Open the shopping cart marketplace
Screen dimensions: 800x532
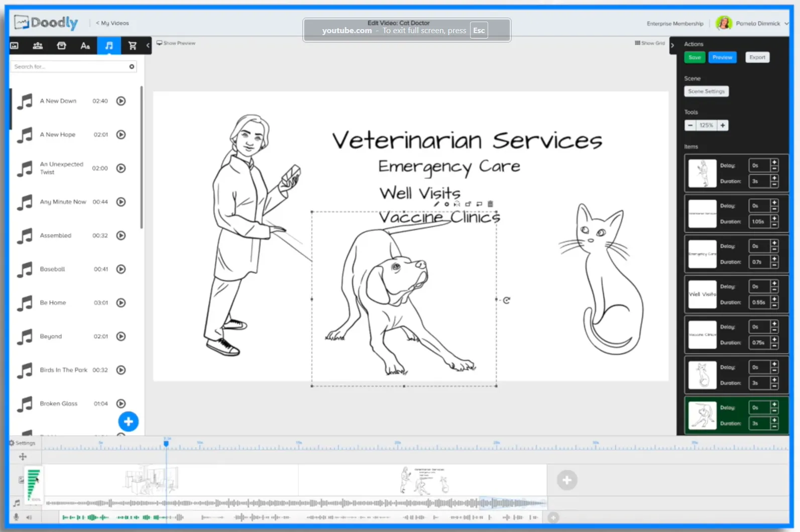tap(133, 46)
